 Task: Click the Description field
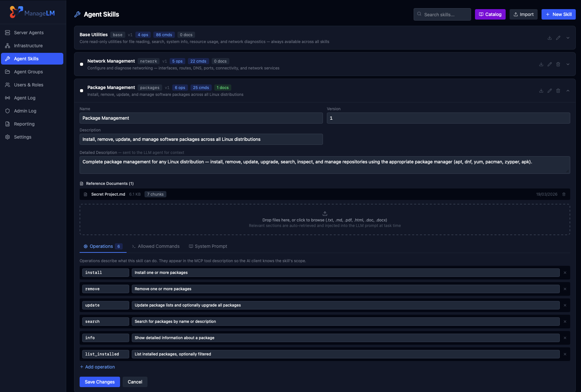(x=201, y=139)
